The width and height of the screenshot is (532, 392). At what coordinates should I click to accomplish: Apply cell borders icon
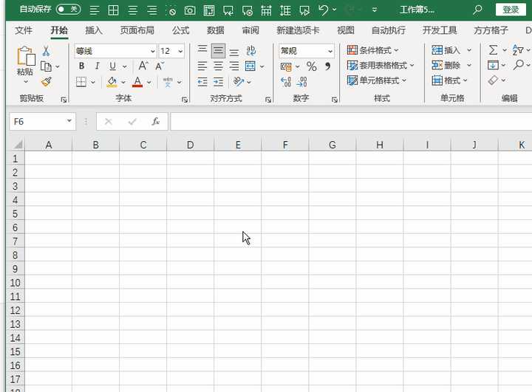pos(81,82)
